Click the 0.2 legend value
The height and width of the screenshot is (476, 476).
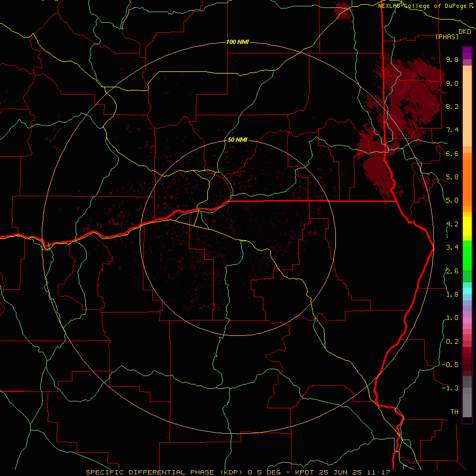[x=452, y=342]
